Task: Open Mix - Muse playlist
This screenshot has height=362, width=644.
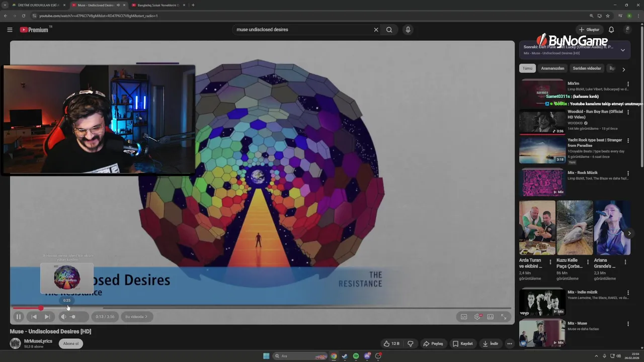Action: [x=542, y=333]
